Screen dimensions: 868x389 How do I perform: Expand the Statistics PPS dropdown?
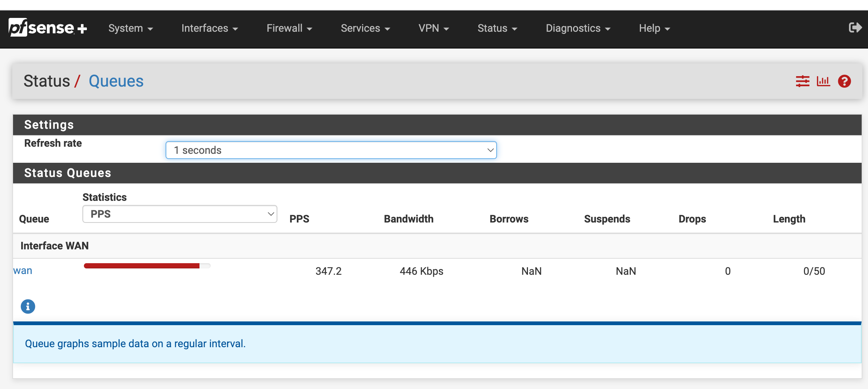180,214
